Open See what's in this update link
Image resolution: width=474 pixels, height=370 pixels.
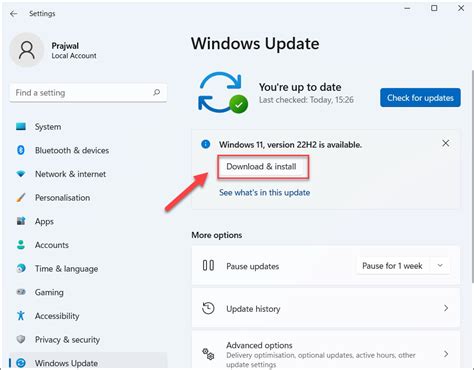pyautogui.click(x=264, y=193)
